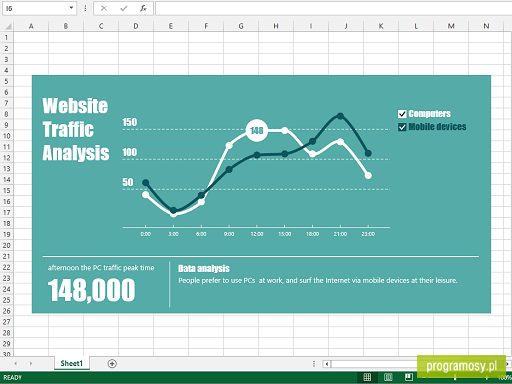The width and height of the screenshot is (512, 384).
Task: Switch to Normal view icon
Action: (x=367, y=377)
